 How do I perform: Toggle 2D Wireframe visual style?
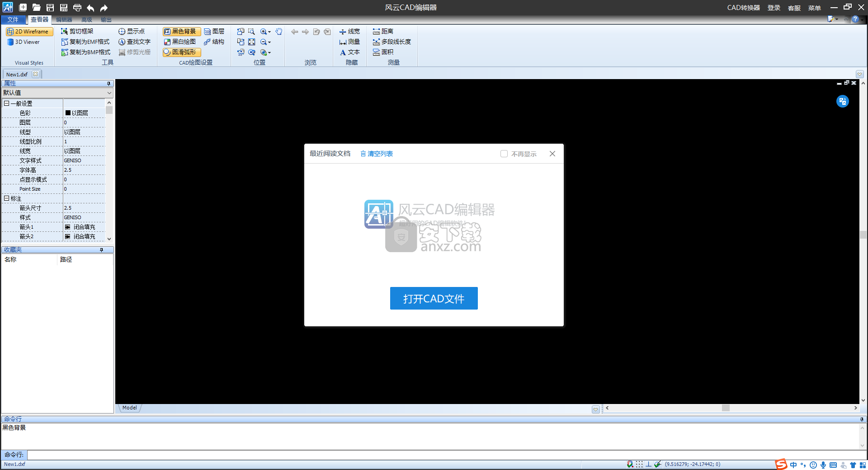point(29,31)
